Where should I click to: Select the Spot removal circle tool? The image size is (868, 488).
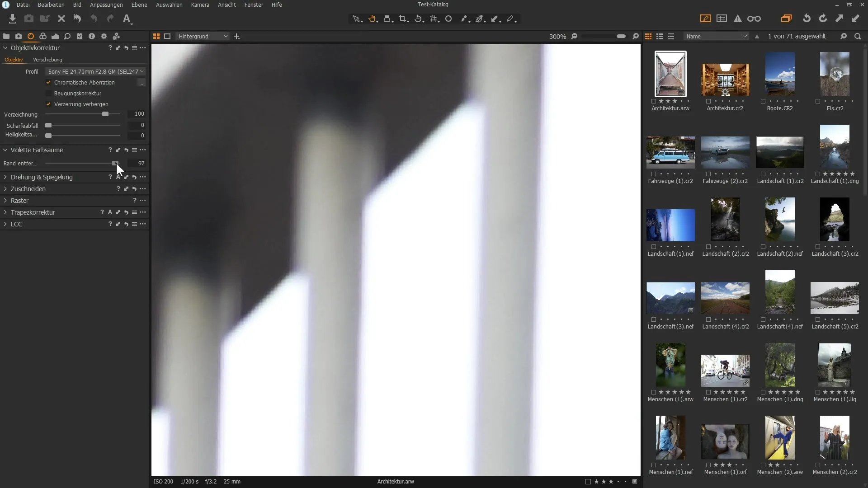tap(448, 19)
